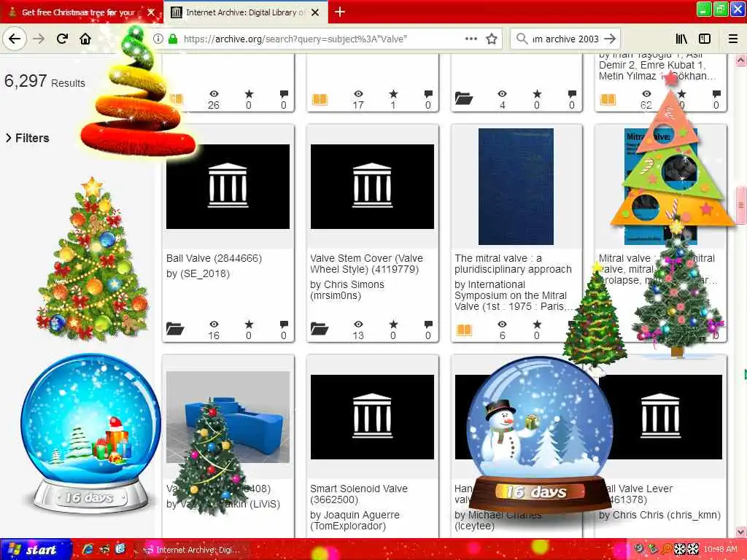Open The mitral valve pluridisciplinary approach link
The height and width of the screenshot is (560, 747).
tap(513, 264)
